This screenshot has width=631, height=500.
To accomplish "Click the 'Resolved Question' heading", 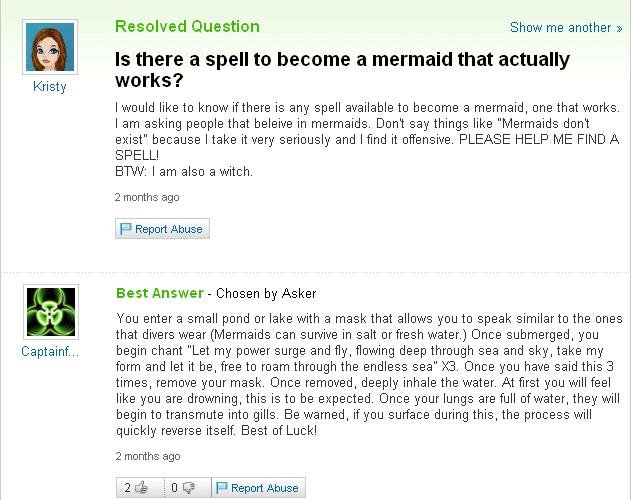I will point(187,27).
